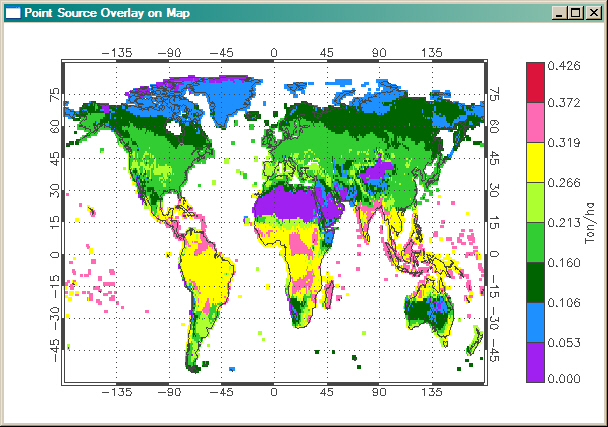This screenshot has height=427, width=608.
Task: Click the red legend color swatch
Action: 537,82
